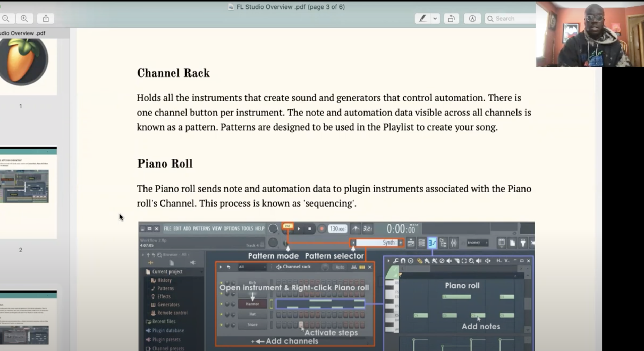Click the zoom out magnifier icon

[x=6, y=19]
